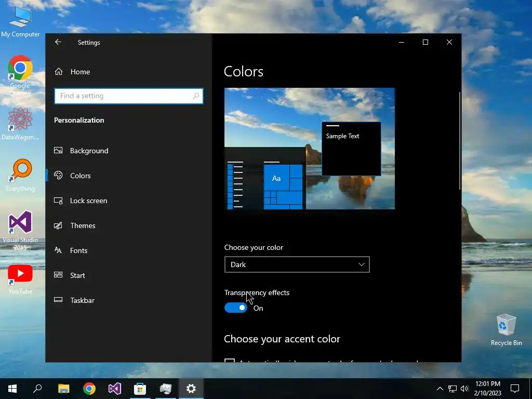This screenshot has height=399, width=532.
Task: Click the Themes brush icon
Action: (58, 225)
